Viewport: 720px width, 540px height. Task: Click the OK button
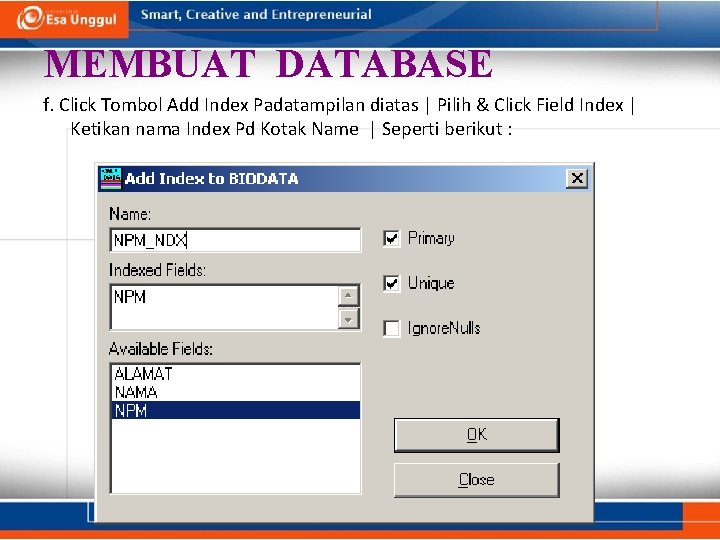click(477, 435)
